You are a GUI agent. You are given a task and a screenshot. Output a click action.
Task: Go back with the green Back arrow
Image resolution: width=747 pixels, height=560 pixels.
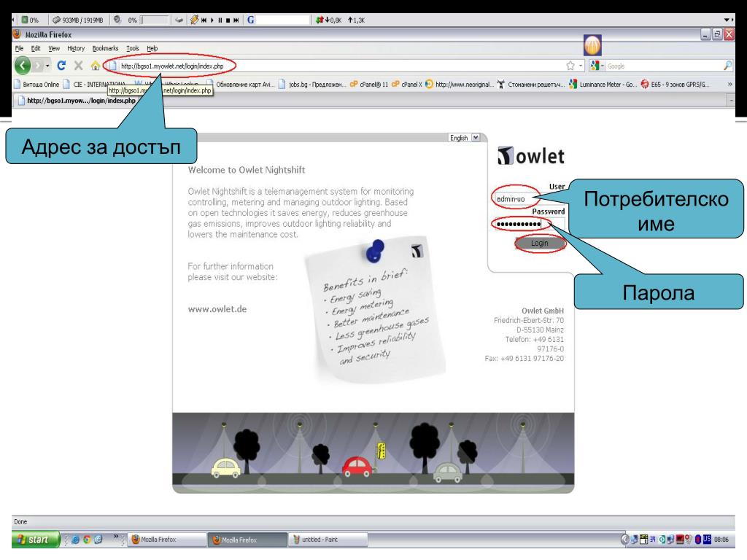click(23, 65)
